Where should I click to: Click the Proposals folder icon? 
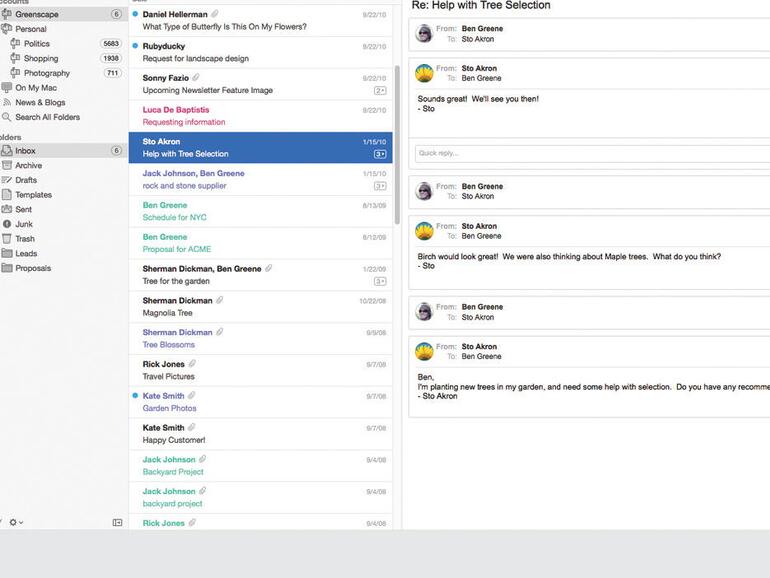point(7,268)
